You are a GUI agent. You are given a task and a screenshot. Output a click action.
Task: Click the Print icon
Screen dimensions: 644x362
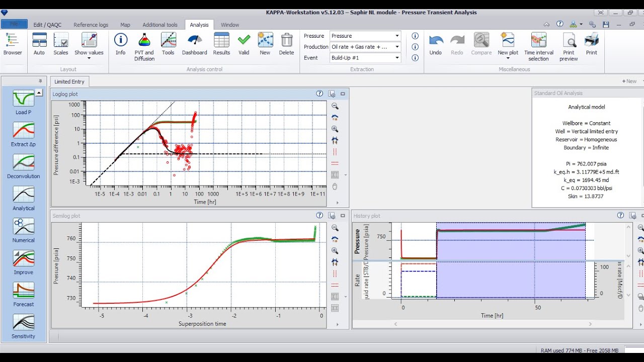click(592, 40)
